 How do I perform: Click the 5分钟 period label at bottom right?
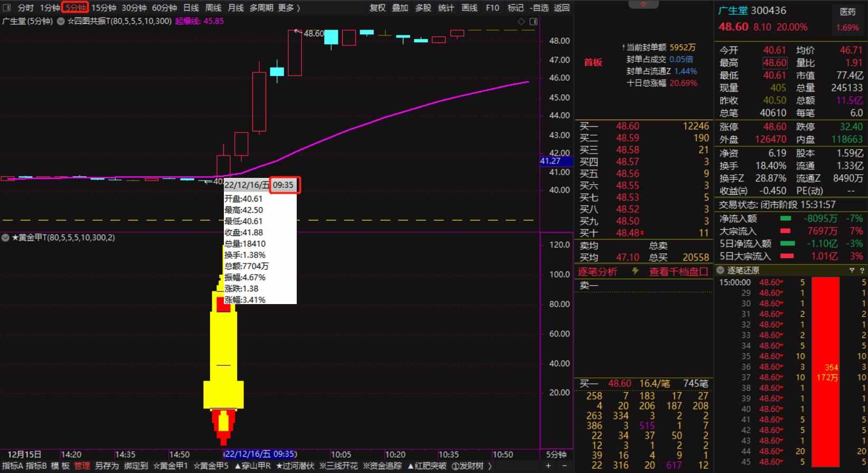click(x=556, y=454)
